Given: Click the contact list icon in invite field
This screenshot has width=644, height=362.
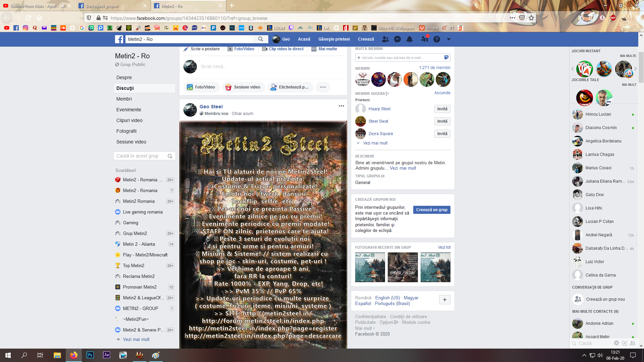Looking at the screenshot, I should (x=446, y=58).
